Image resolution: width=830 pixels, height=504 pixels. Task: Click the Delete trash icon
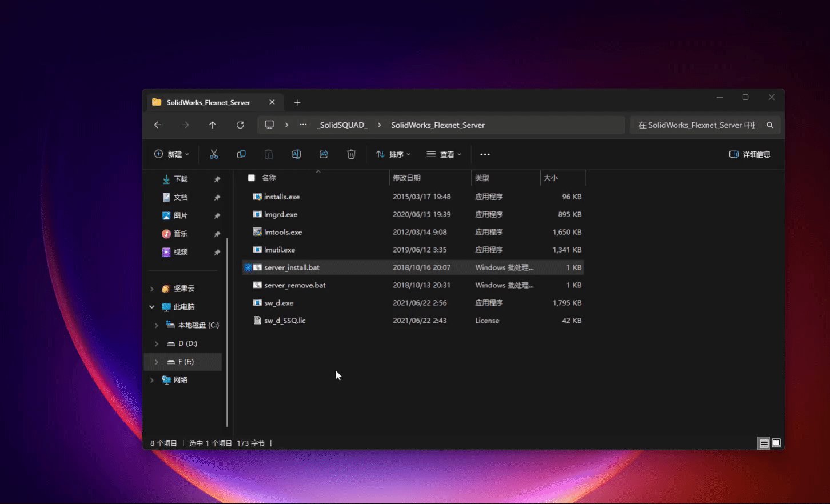(x=351, y=154)
